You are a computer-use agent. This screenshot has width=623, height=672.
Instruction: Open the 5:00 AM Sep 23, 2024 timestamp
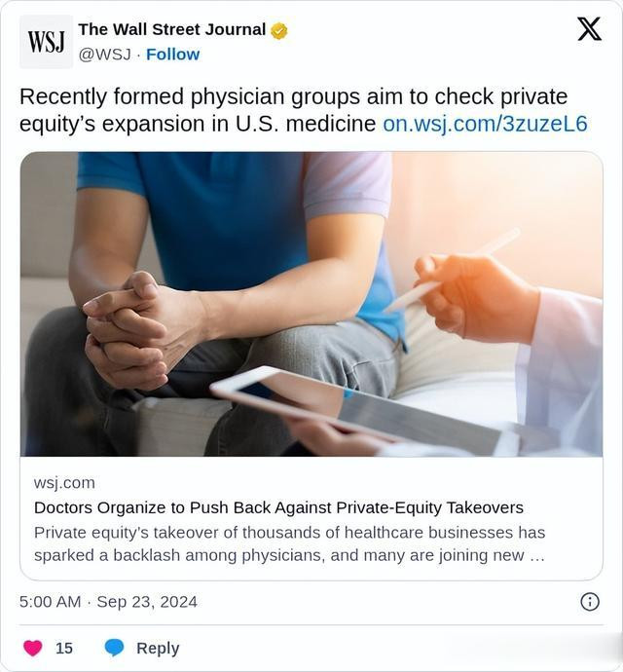108,602
